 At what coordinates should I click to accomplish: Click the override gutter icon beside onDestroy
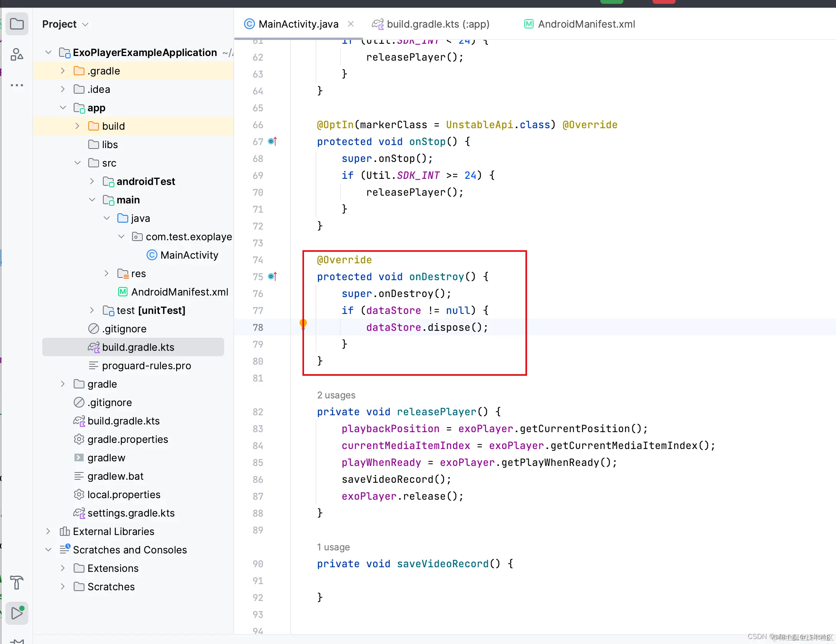[x=273, y=277]
